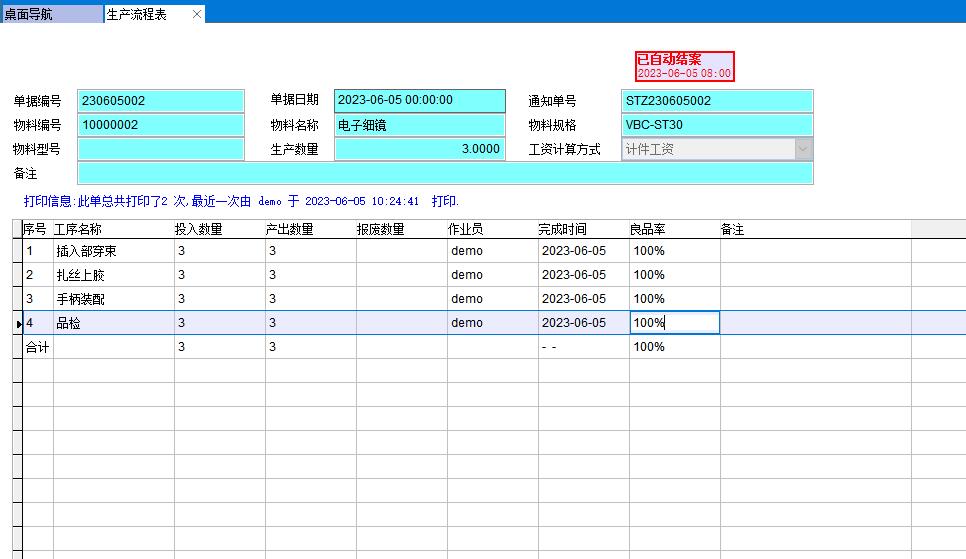Click the 已自动结案 status stamp
The image size is (966, 559).
click(685, 66)
